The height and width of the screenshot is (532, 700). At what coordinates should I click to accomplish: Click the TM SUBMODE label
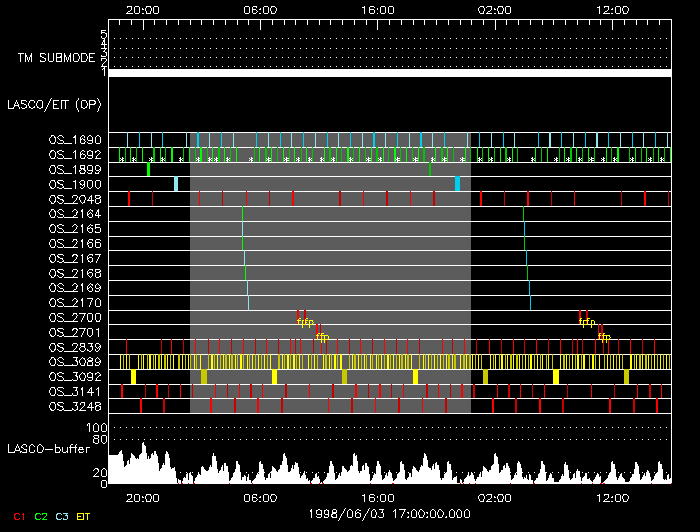[x=56, y=58]
